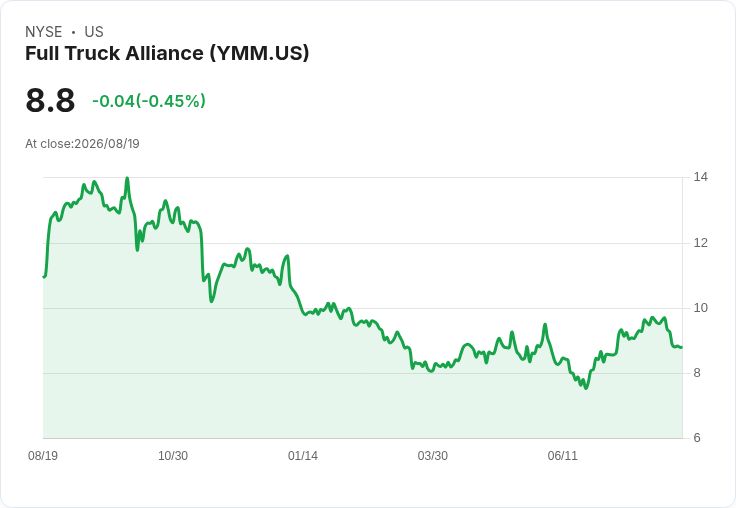Click the chart line's rightmost end point

682,347
